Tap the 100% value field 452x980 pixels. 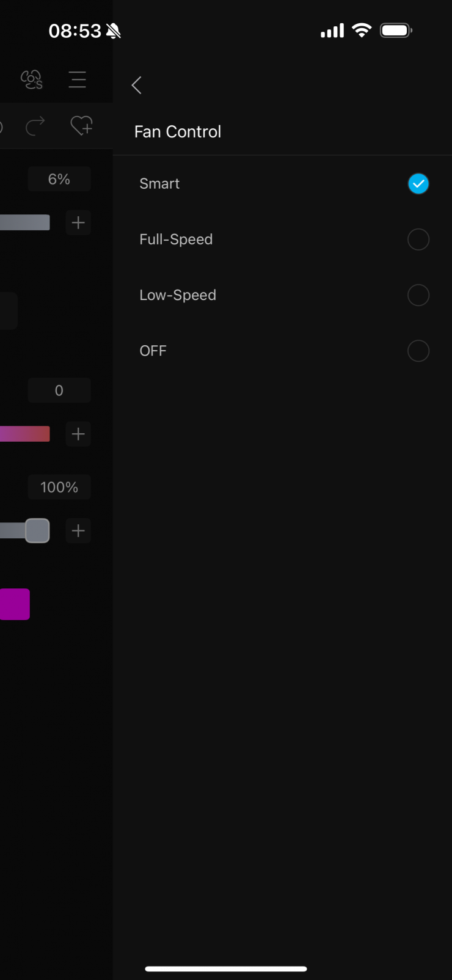coord(59,487)
